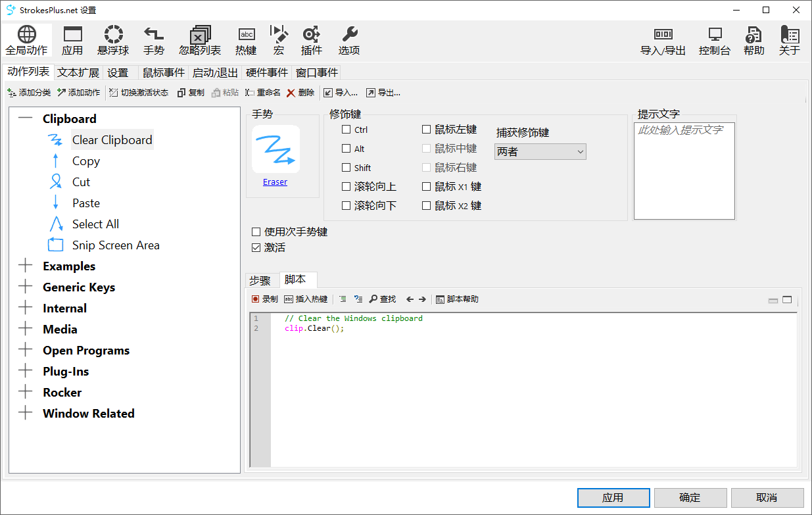Screen dimensions: 812x515
Task: Open the 控制台 console
Action: click(715, 41)
